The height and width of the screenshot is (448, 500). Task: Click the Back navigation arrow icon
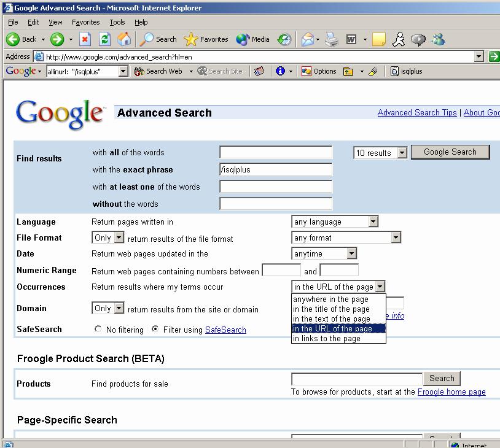(x=13, y=39)
